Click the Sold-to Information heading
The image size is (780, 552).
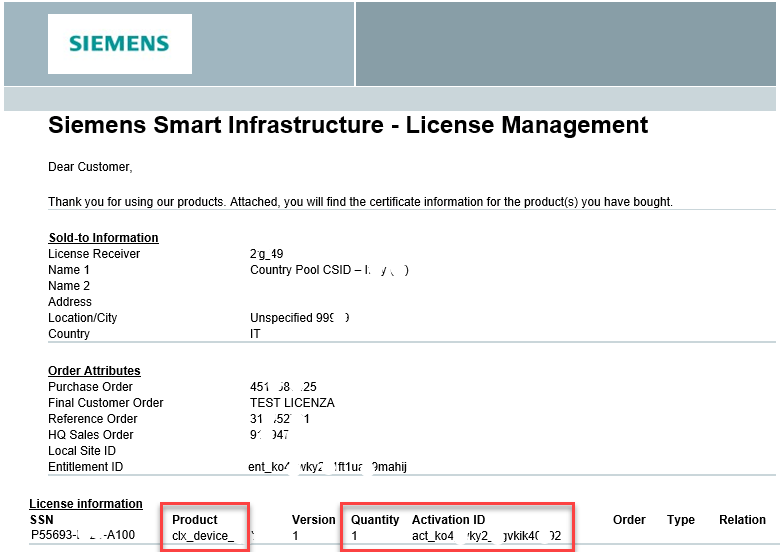[x=103, y=238]
